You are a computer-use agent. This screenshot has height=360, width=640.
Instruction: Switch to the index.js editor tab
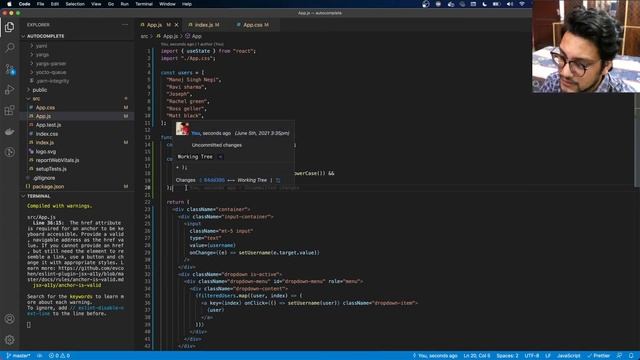[207, 25]
